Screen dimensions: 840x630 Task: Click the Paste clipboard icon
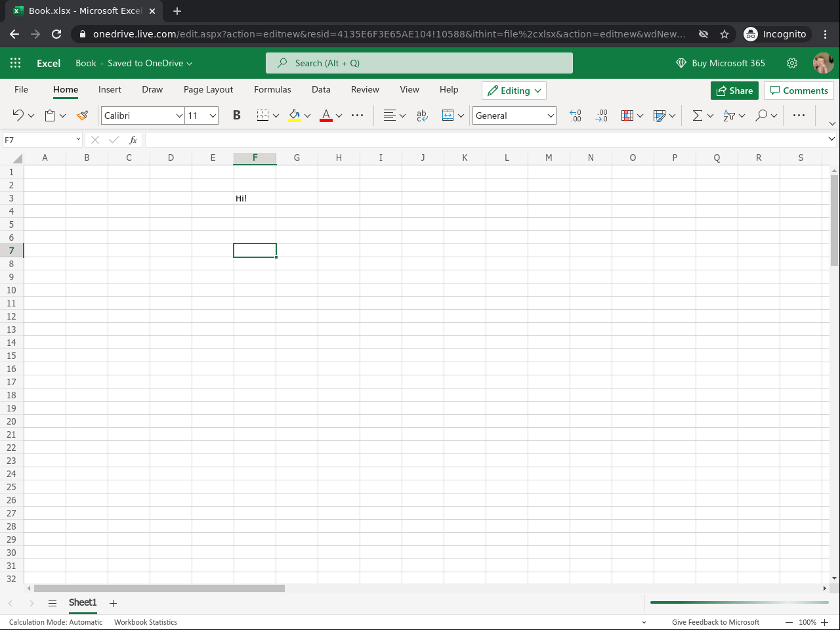tap(50, 115)
